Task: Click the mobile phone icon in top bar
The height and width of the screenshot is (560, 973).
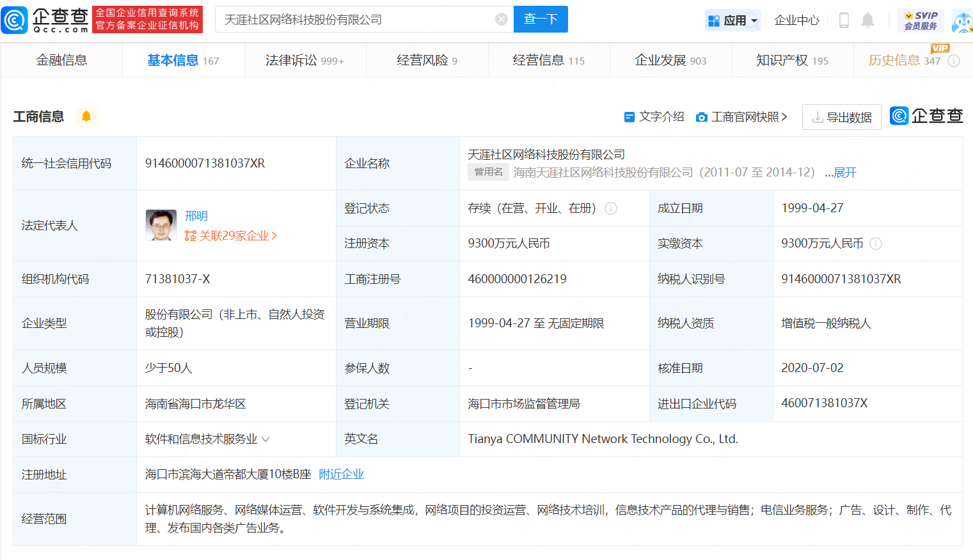Action: coord(843,19)
